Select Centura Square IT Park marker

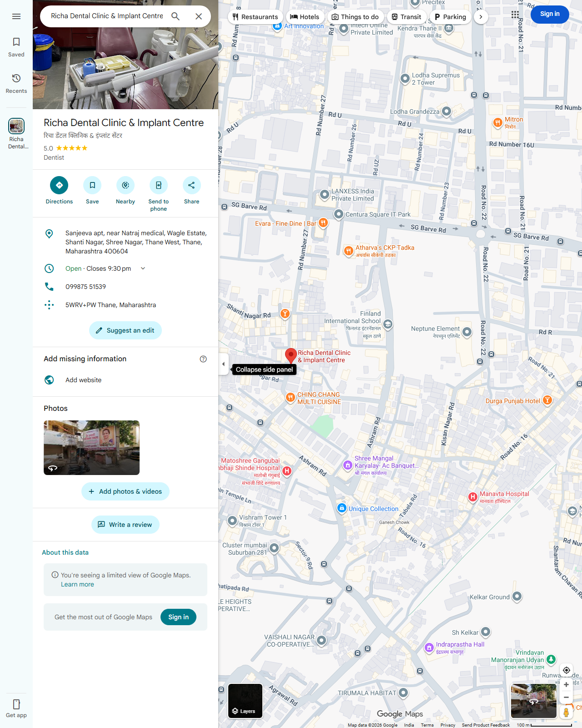(x=339, y=214)
